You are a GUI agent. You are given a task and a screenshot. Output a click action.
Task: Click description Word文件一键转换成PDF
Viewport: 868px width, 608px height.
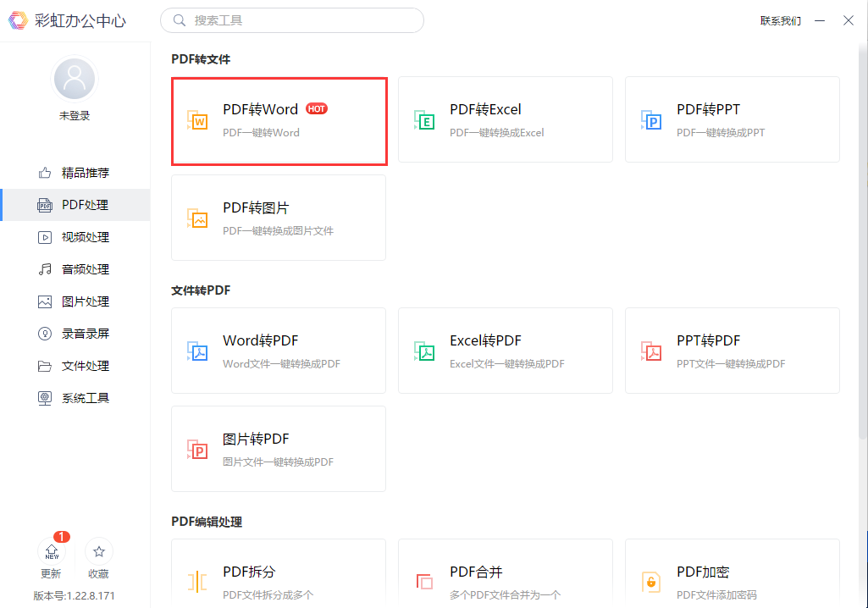pos(281,364)
